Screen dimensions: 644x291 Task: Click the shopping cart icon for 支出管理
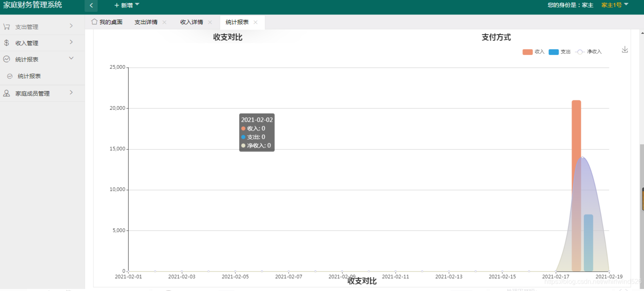(6, 27)
